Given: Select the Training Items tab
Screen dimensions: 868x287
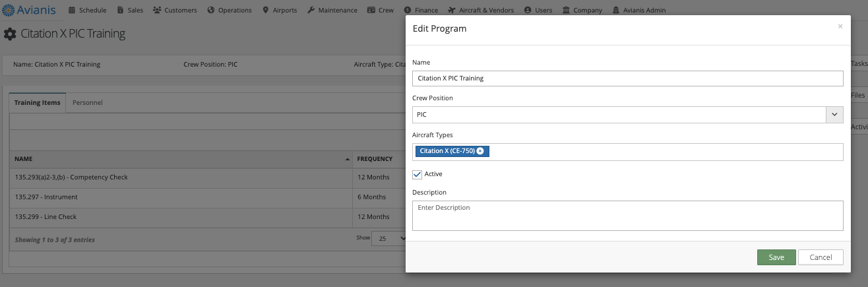Looking at the screenshot, I should [37, 102].
